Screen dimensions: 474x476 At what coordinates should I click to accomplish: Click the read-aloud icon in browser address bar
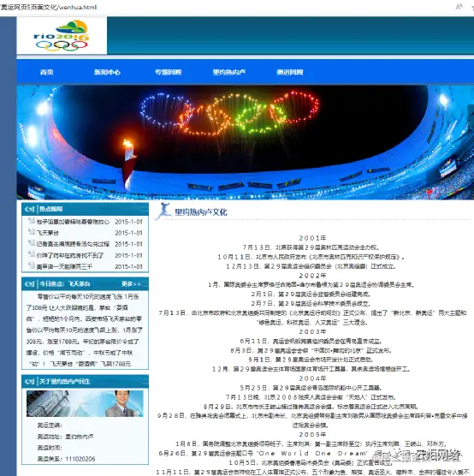[459, 7]
